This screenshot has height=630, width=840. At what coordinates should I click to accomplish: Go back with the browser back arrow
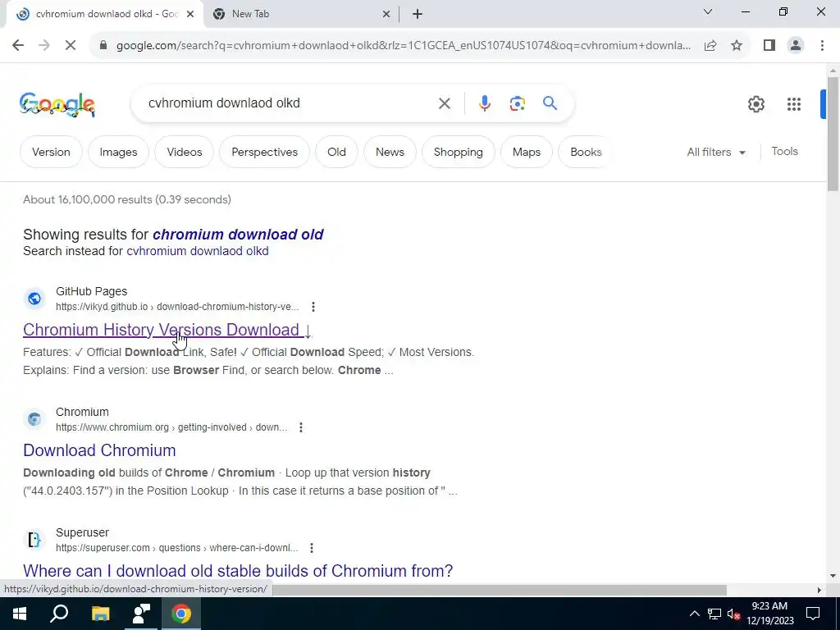(x=18, y=45)
